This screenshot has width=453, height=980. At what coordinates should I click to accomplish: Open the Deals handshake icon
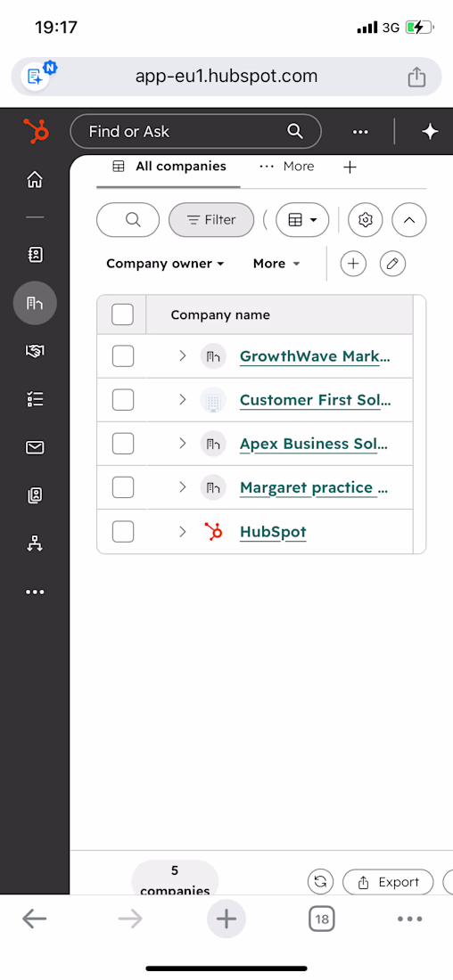[35, 351]
